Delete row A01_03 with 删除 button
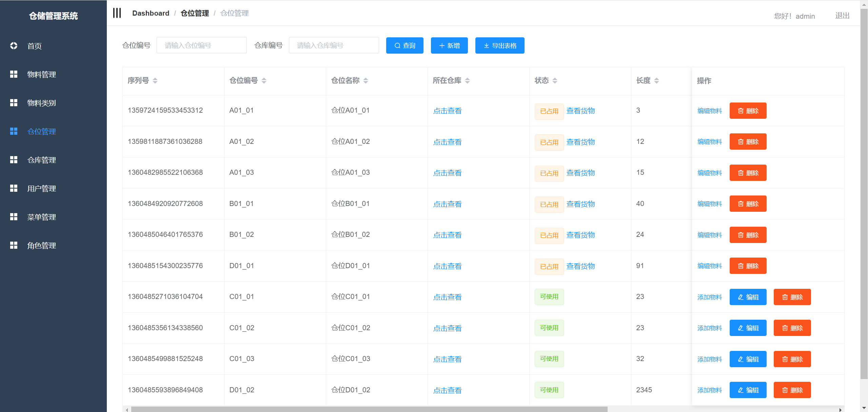 748,173
